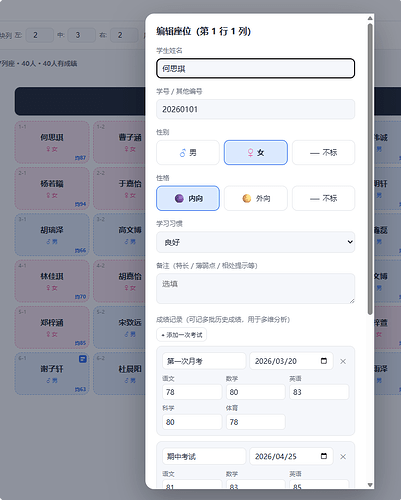401x500 pixels.
Task: Click seat card 胡瑞泽 in the background
Action: (52, 235)
